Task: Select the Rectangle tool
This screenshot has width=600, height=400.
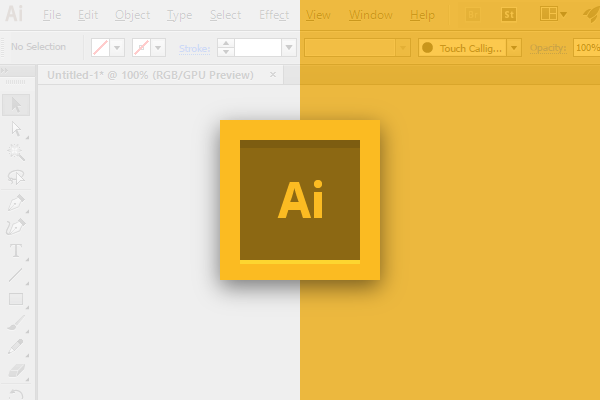Action: coord(16,299)
